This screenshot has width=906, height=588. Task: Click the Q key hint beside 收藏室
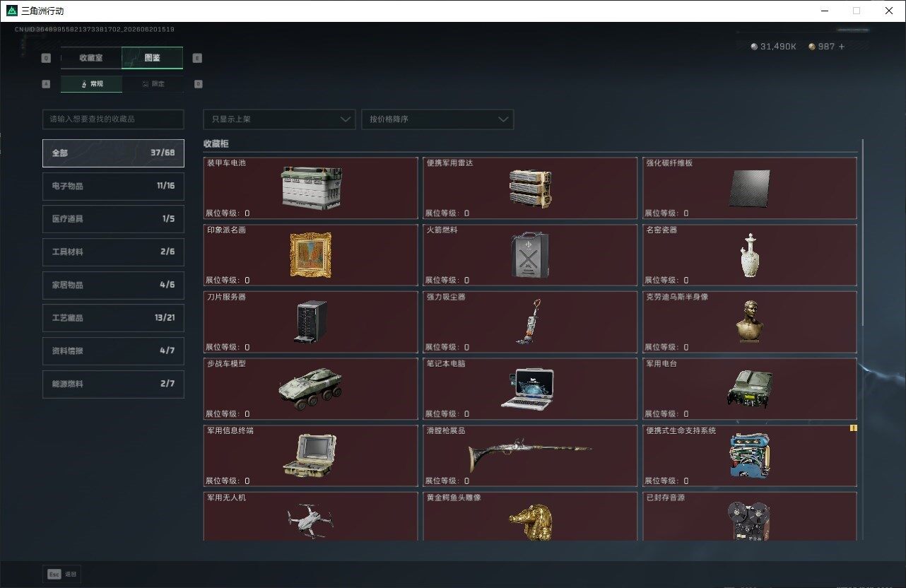[47, 58]
